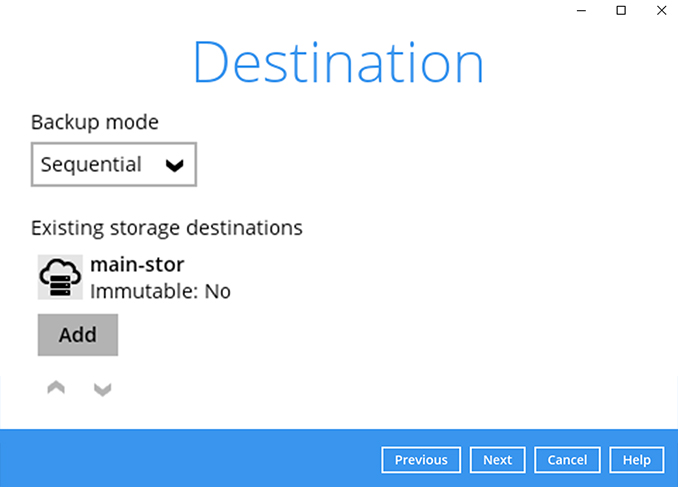Image resolution: width=678 pixels, height=487 pixels.
Task: Proceed with the Next button
Action: click(497, 460)
